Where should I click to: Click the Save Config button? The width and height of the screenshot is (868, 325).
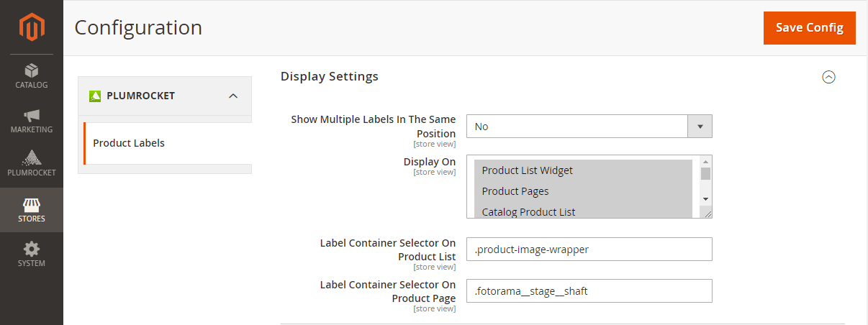(810, 28)
